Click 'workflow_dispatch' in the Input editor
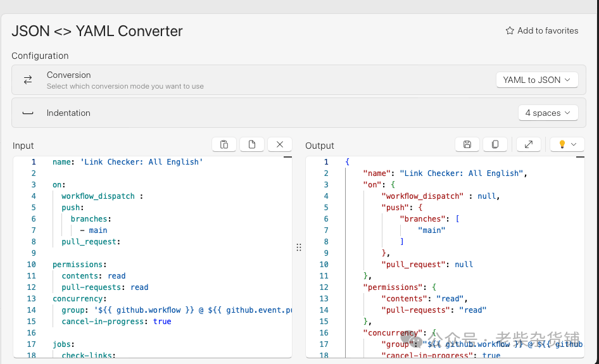The image size is (599, 364). pyautogui.click(x=98, y=196)
